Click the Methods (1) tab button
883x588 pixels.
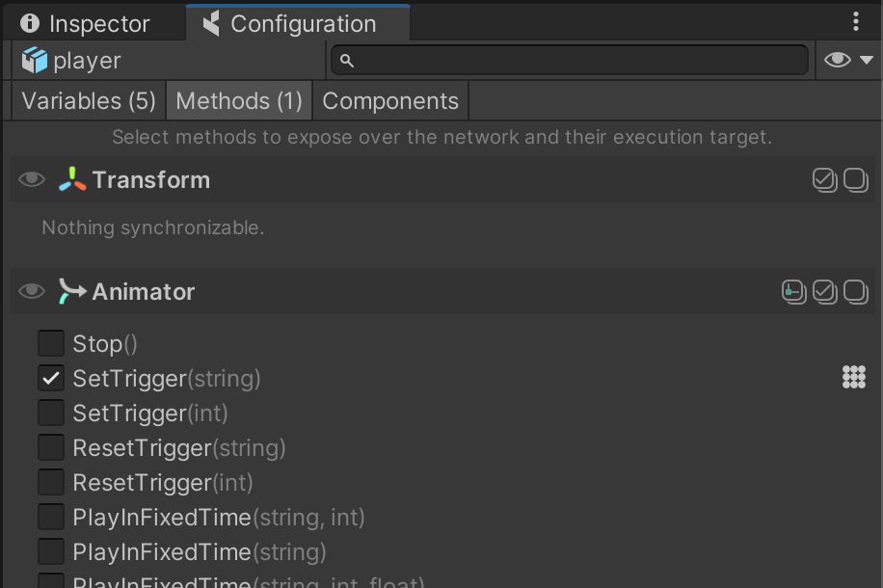(x=239, y=101)
